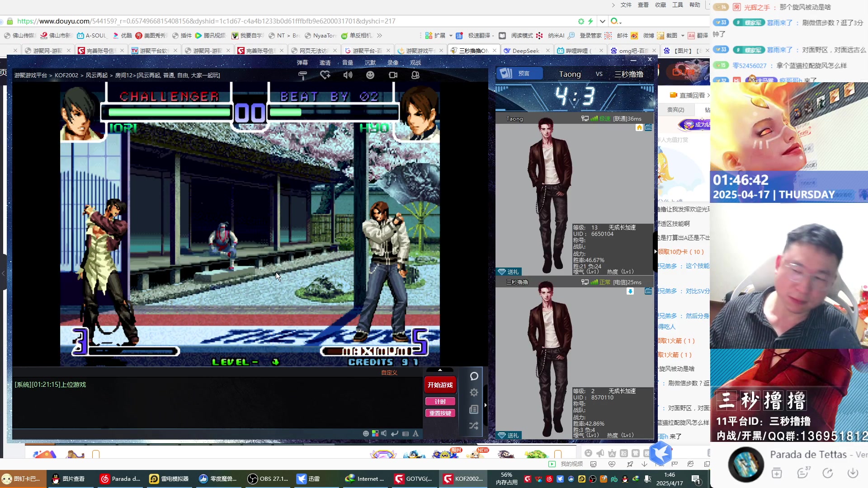Click the comments icon showing 37

point(803,473)
